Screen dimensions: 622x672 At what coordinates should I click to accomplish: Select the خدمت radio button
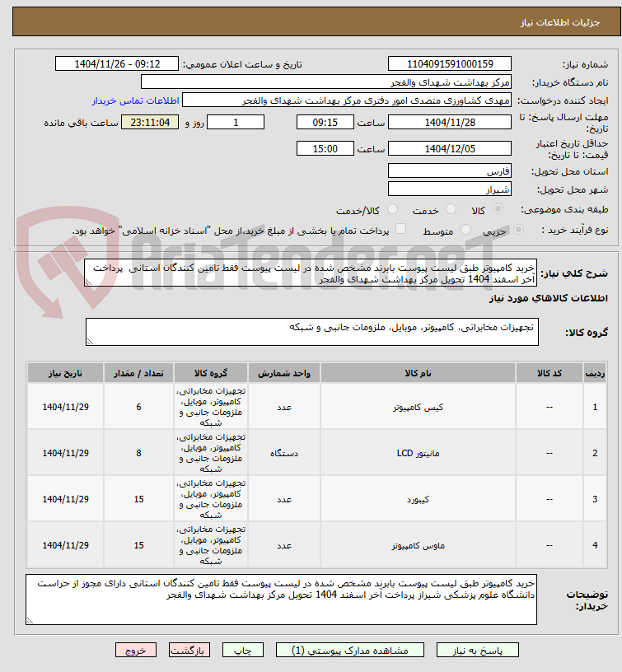pyautogui.click(x=451, y=209)
